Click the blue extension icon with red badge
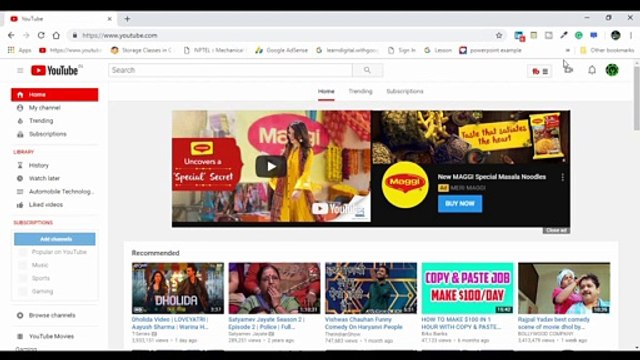The height and width of the screenshot is (360, 640). coord(519,36)
